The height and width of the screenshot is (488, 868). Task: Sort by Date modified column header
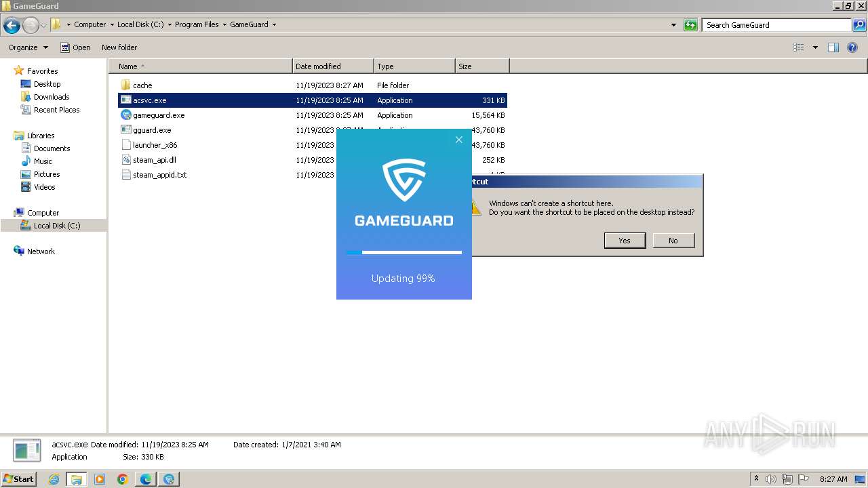point(333,66)
